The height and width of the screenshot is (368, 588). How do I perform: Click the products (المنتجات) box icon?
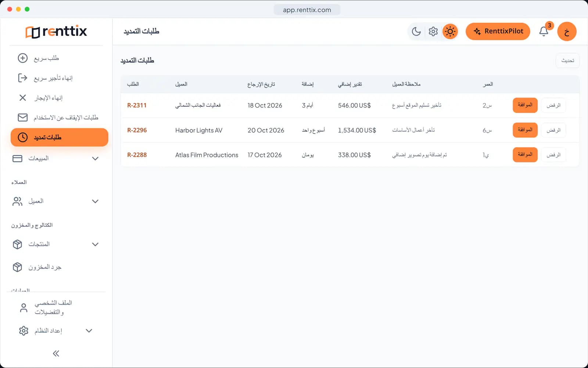pyautogui.click(x=17, y=244)
